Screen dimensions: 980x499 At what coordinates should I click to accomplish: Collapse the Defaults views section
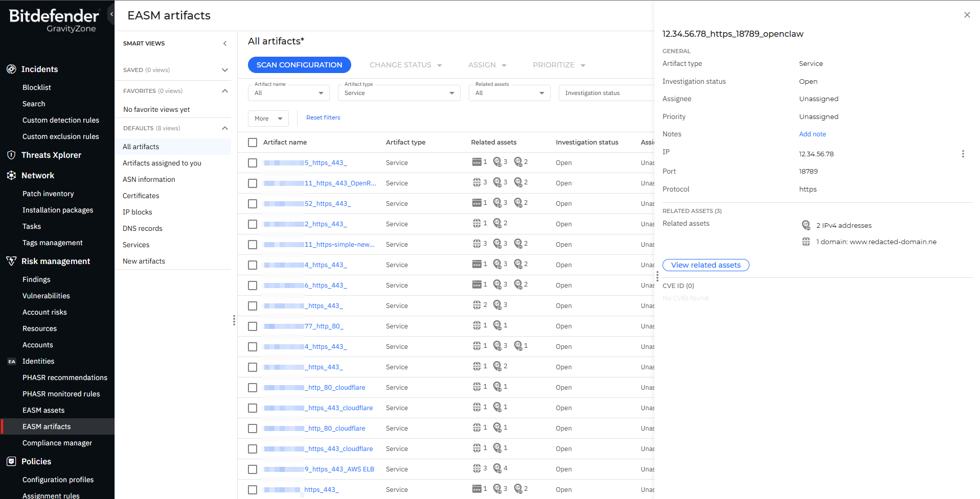[224, 128]
